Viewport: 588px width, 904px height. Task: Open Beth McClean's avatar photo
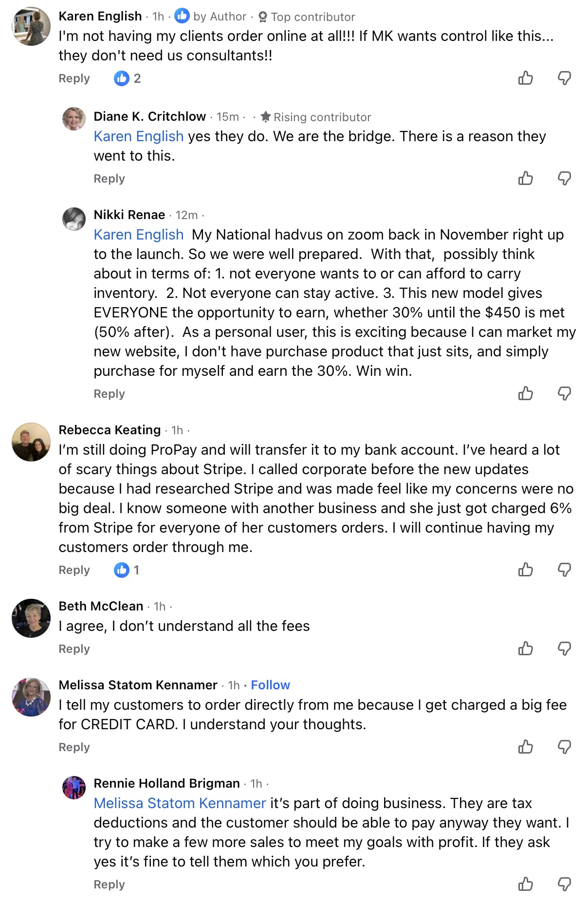(x=31, y=618)
